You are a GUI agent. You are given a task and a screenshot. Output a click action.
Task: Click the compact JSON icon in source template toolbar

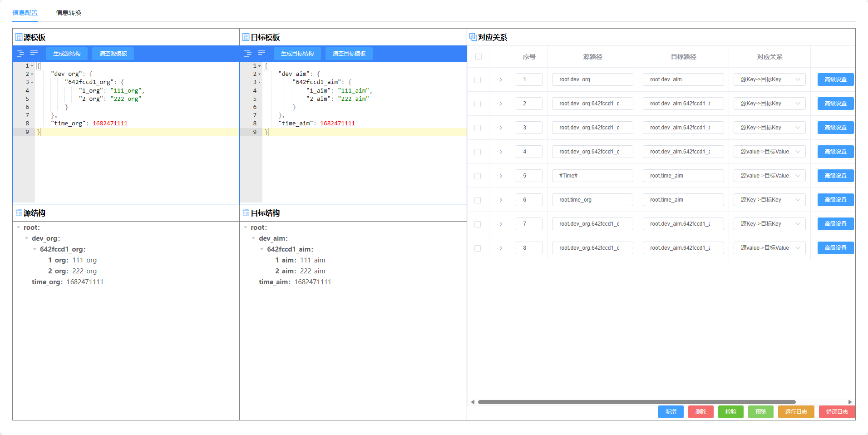[x=34, y=53]
